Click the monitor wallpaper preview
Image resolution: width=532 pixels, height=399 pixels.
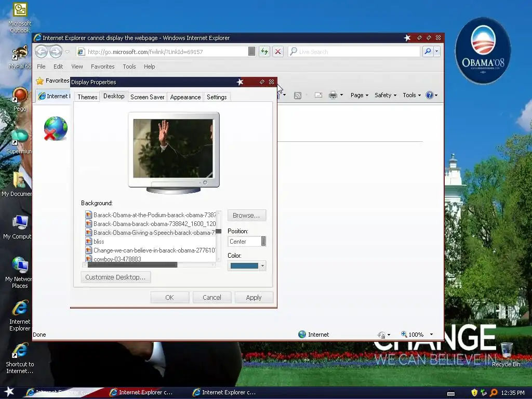(x=174, y=148)
